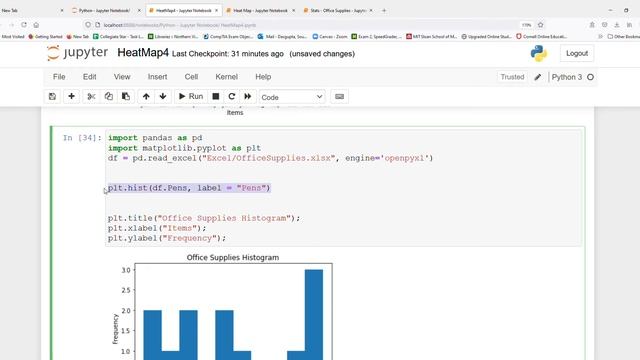This screenshot has width=640, height=360.
Task: Reload the page in browser
Action: pos(24,25)
